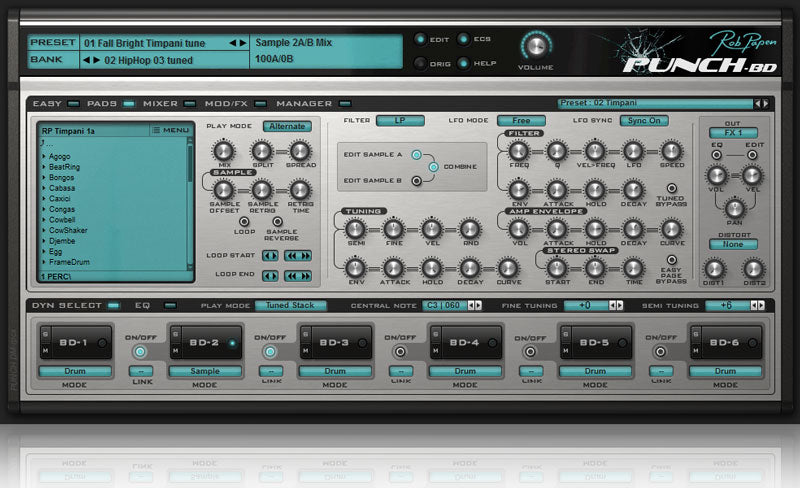
Task: Open the Tuned Stack play mode dropdown
Action: [290, 305]
